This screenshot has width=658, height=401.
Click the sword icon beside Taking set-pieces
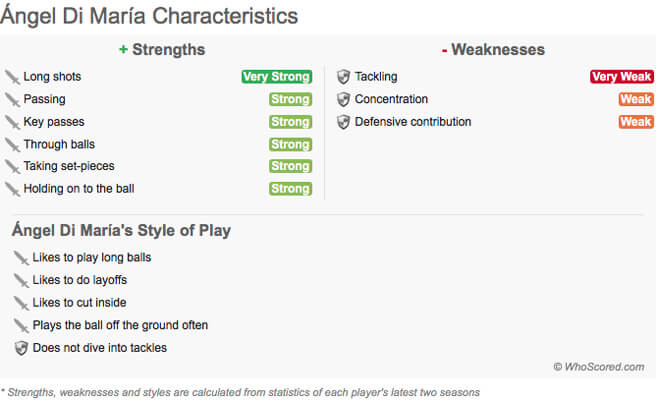click(13, 167)
